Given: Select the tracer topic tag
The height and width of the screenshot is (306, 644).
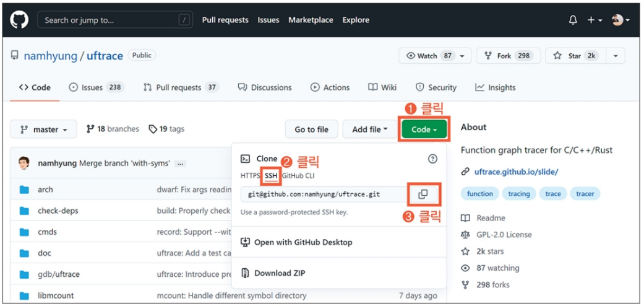Looking at the screenshot, I should [585, 194].
